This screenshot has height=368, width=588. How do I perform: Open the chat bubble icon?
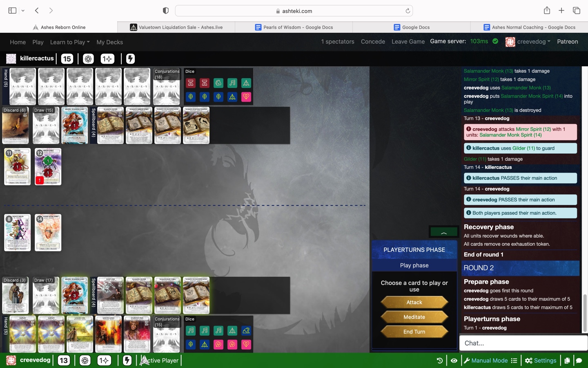579,361
